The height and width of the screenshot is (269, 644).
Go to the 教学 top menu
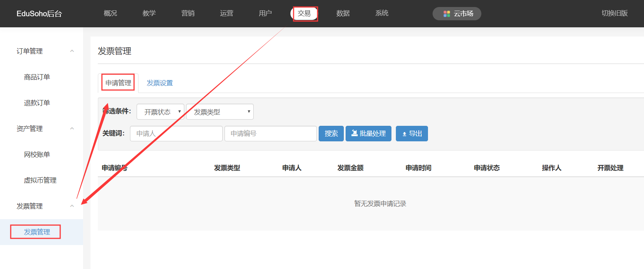[149, 13]
